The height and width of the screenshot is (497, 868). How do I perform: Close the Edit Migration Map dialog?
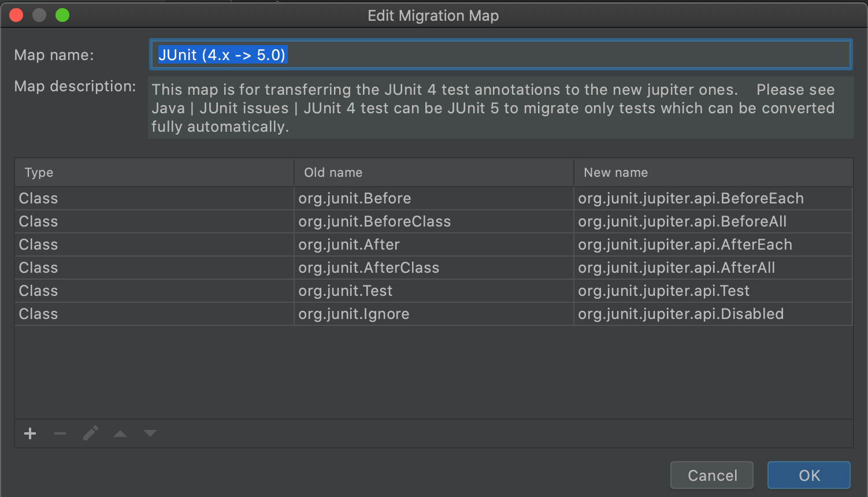(x=16, y=15)
